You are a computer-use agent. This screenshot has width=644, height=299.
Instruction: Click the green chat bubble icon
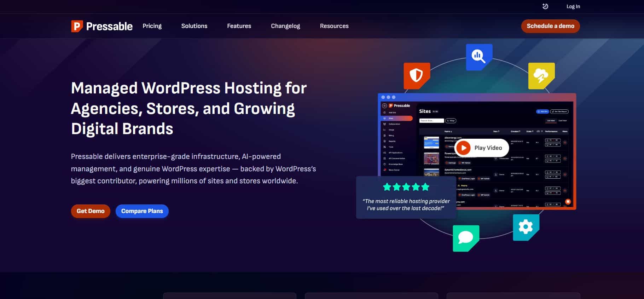pos(466,238)
